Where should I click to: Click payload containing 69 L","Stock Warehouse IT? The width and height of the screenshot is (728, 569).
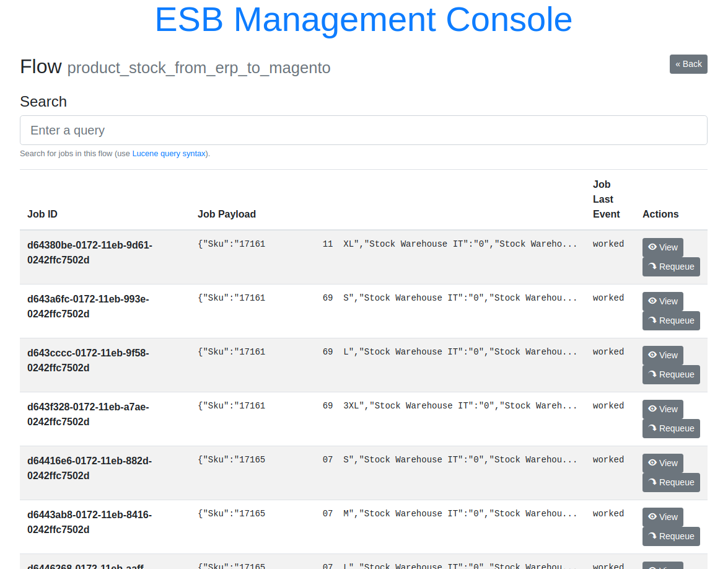pos(387,351)
